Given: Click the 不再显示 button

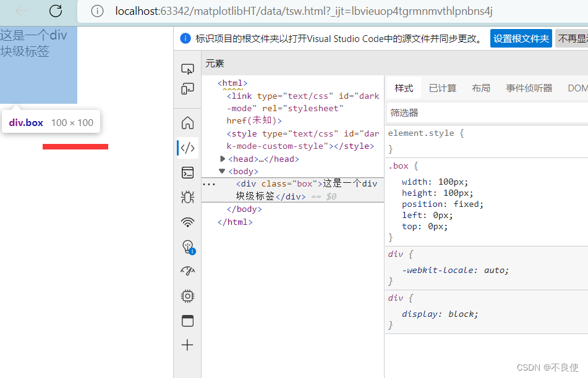Looking at the screenshot, I should point(572,38).
